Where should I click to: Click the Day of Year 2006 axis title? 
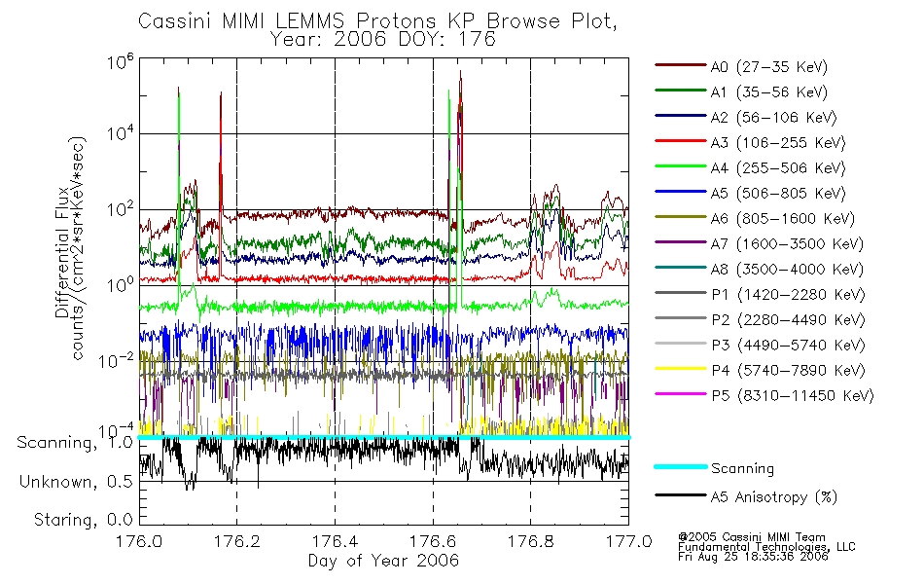point(383,561)
